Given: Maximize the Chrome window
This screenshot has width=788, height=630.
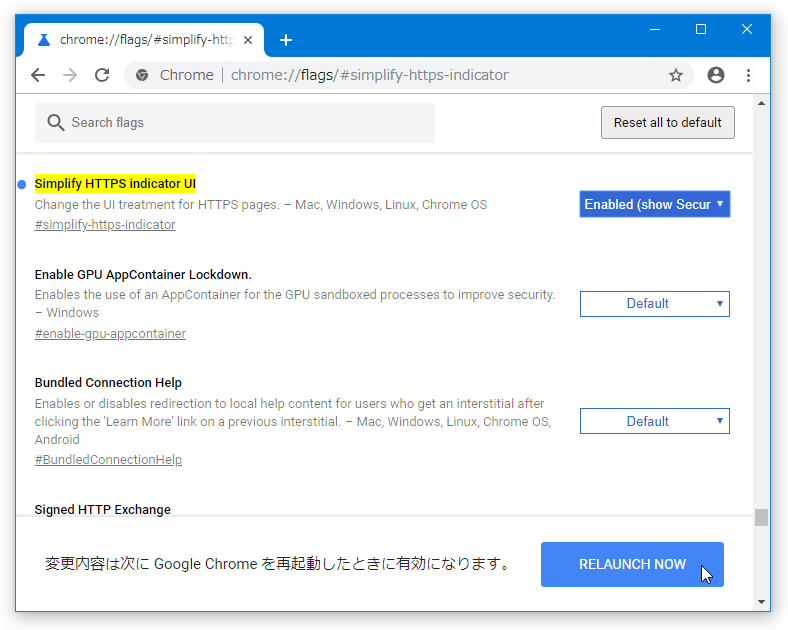Looking at the screenshot, I should tap(701, 30).
